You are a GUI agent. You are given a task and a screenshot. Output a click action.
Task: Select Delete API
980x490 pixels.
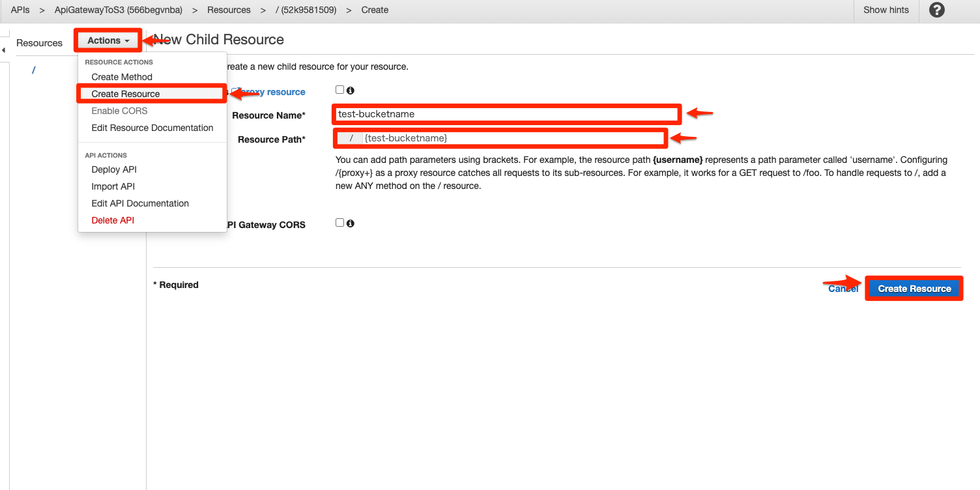tap(113, 220)
